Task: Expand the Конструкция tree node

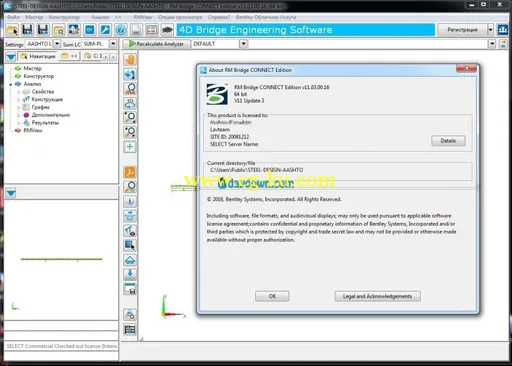Action: [x=18, y=99]
